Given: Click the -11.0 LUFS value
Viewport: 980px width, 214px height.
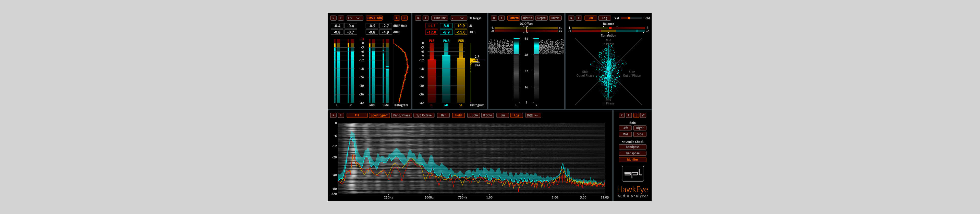Looking at the screenshot, I should tap(461, 32).
